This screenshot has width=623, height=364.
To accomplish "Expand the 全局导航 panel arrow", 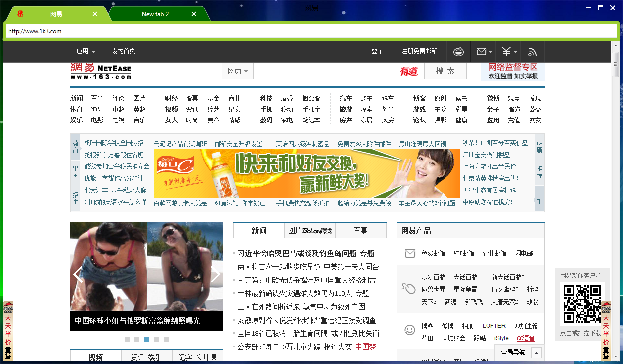I will coord(536,353).
